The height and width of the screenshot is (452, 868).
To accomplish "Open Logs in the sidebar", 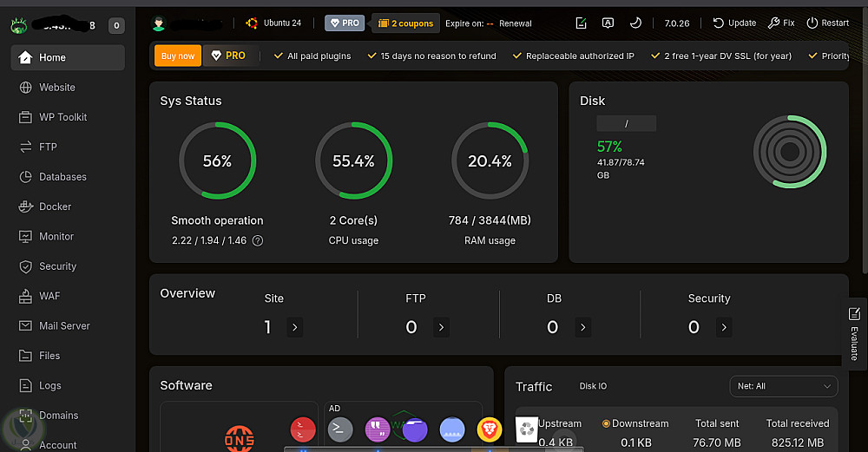I will coord(68,385).
